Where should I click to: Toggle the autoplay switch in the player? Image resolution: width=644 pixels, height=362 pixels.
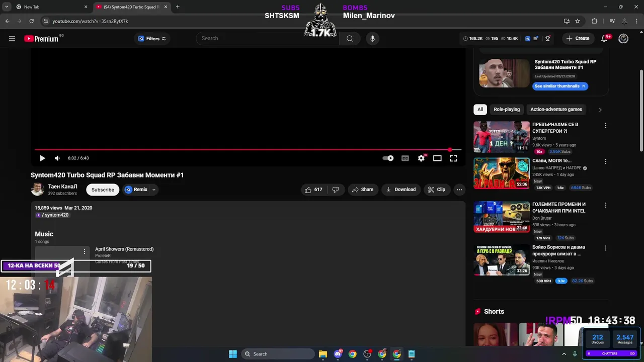pos(388,158)
